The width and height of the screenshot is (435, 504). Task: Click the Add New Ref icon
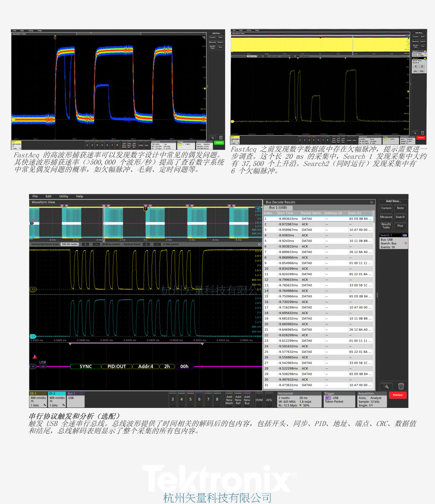pyautogui.click(x=238, y=400)
